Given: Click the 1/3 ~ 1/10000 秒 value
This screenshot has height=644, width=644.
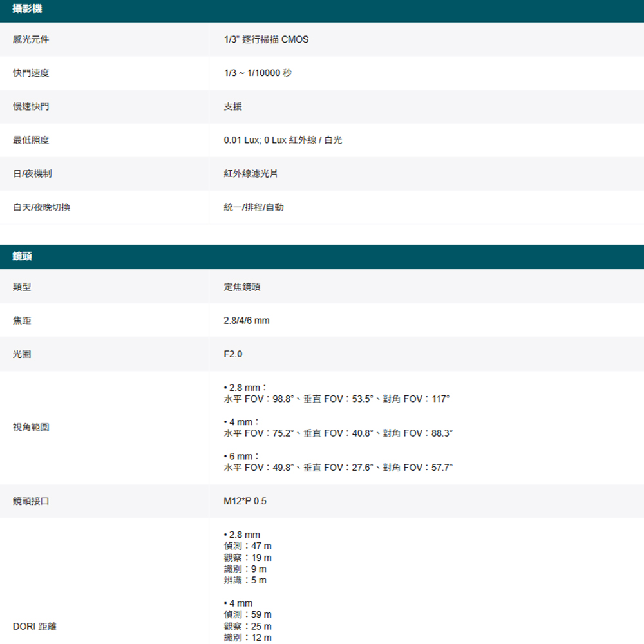Looking at the screenshot, I should tap(258, 73).
